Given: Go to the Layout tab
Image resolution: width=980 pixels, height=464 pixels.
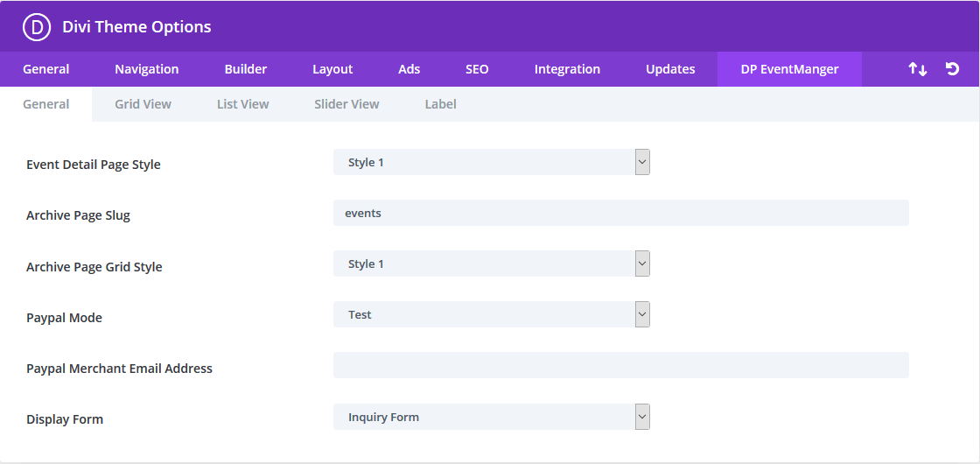Looking at the screenshot, I should pyautogui.click(x=332, y=69).
